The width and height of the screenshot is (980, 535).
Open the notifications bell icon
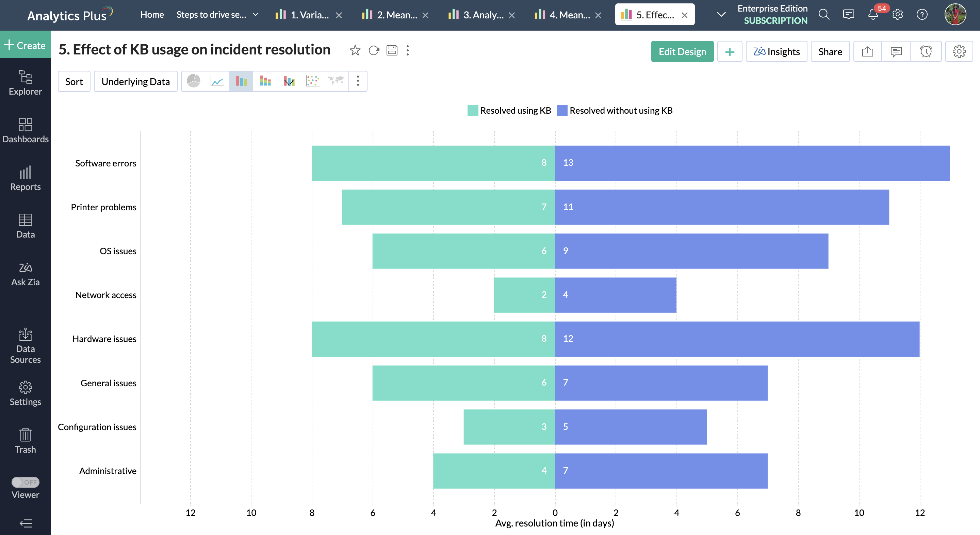tap(873, 15)
